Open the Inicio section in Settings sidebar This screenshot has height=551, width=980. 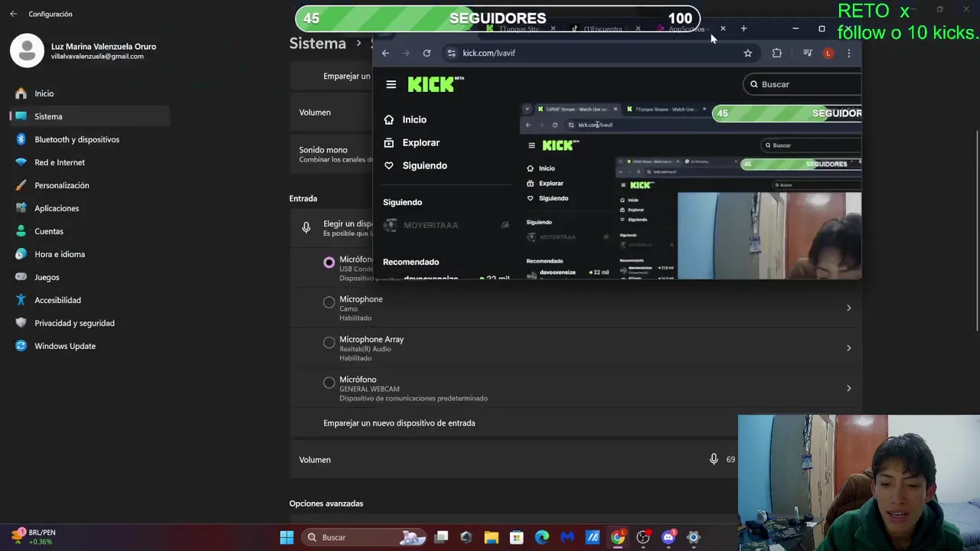click(x=90, y=93)
